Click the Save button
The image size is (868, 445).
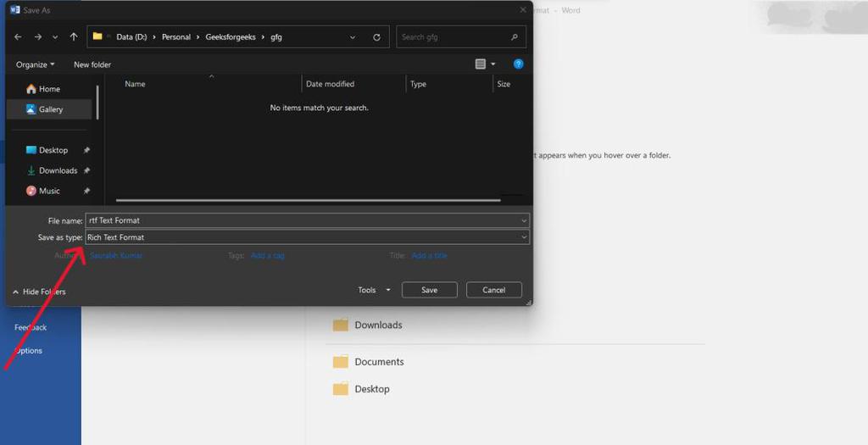point(430,290)
